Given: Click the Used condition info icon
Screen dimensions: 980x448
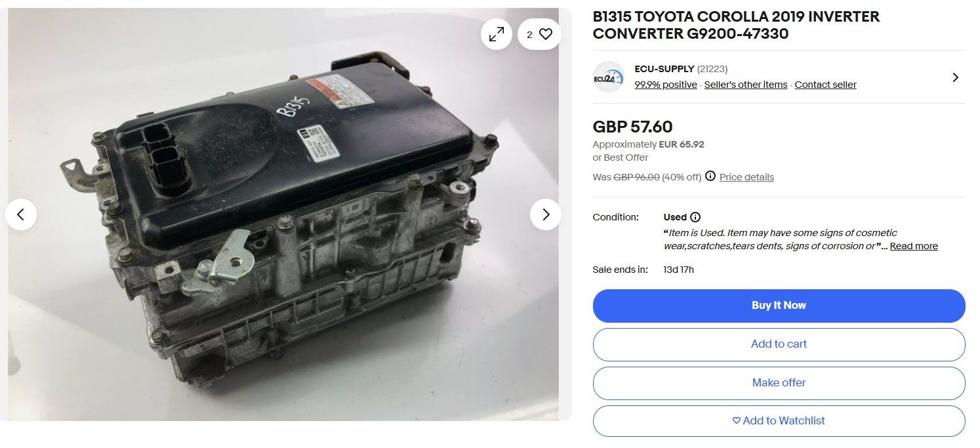Looking at the screenshot, I should click(695, 217).
